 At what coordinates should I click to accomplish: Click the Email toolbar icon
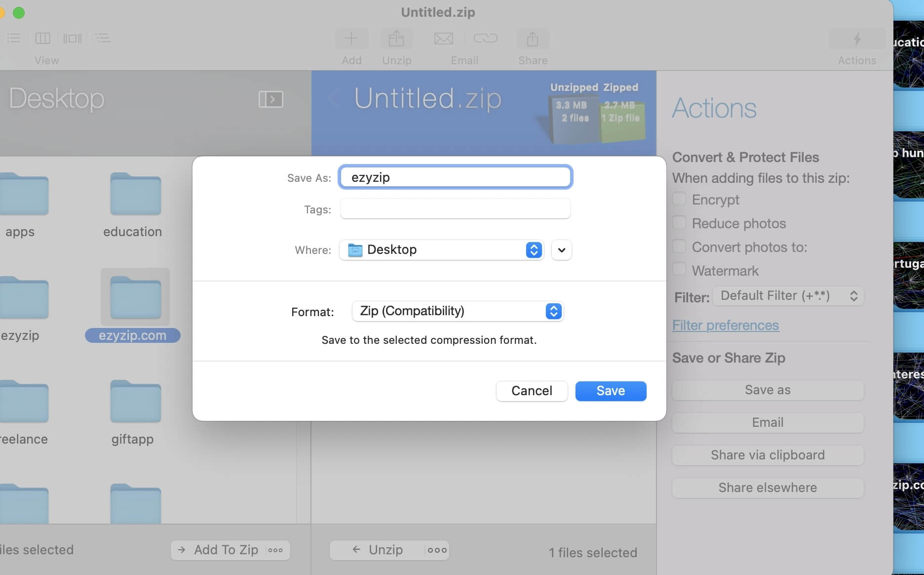click(443, 38)
